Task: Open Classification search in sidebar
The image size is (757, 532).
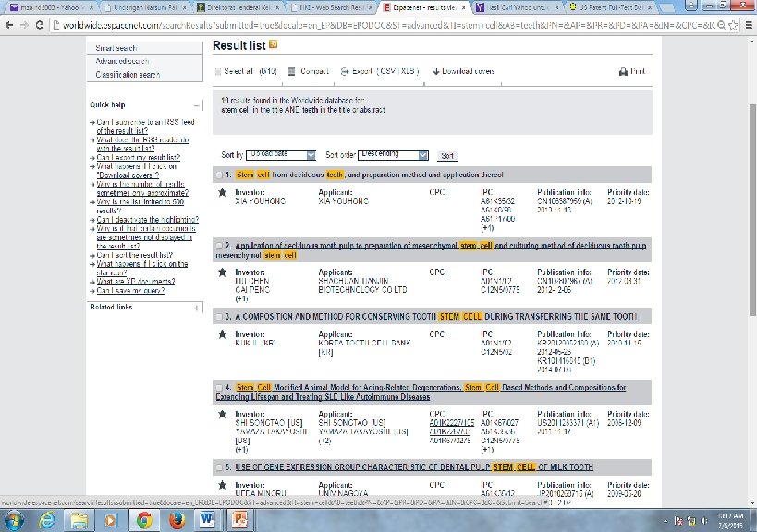Action: point(128,75)
